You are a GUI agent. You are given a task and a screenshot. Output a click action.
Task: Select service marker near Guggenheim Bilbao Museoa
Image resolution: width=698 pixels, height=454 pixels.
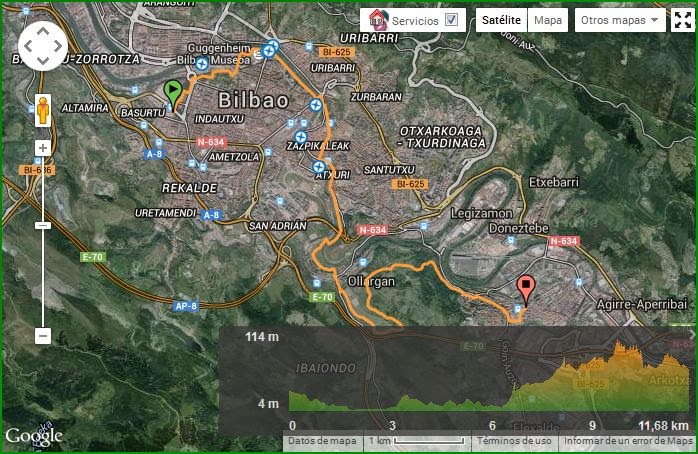click(x=202, y=64)
